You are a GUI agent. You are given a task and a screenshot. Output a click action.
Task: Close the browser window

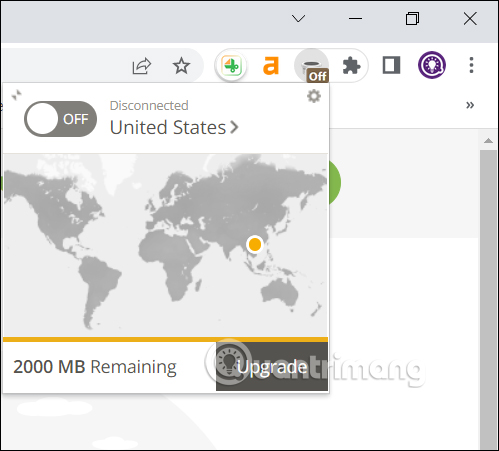point(470,18)
